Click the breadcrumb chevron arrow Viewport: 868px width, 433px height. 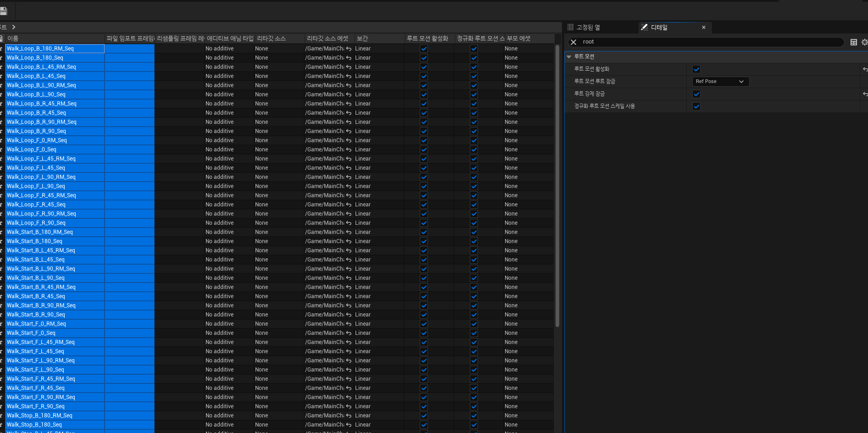14,27
